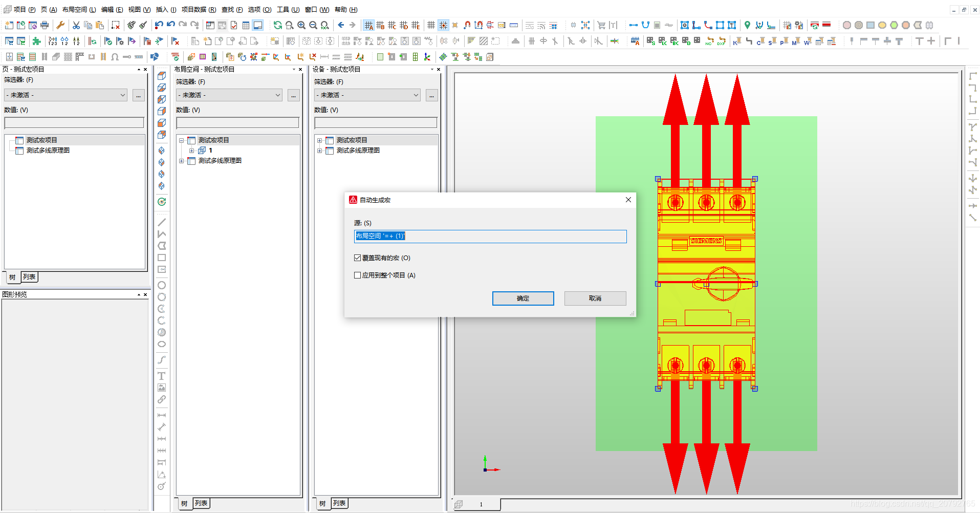Open the 项目数据 menu
Screen dimensions: 980x513
click(x=199, y=10)
